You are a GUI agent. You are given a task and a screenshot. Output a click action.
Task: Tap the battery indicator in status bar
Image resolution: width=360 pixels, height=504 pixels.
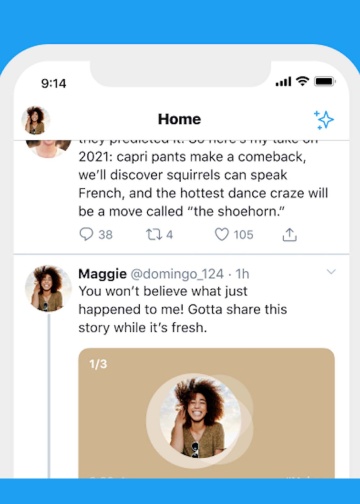point(325,81)
